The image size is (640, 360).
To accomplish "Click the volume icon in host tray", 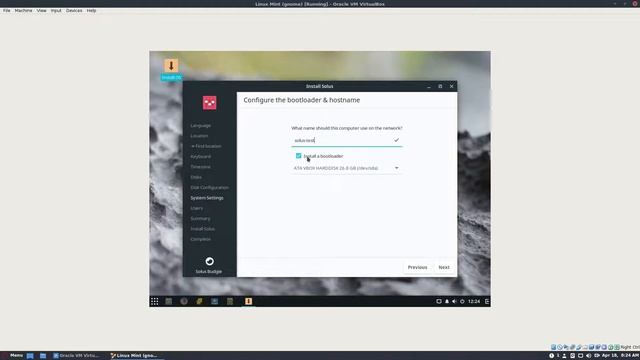I will pos(588,356).
